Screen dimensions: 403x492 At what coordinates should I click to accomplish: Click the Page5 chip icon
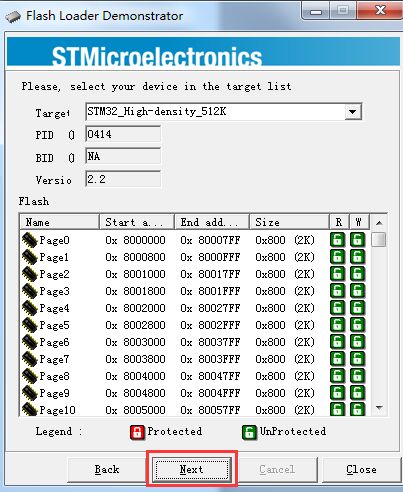point(29,325)
